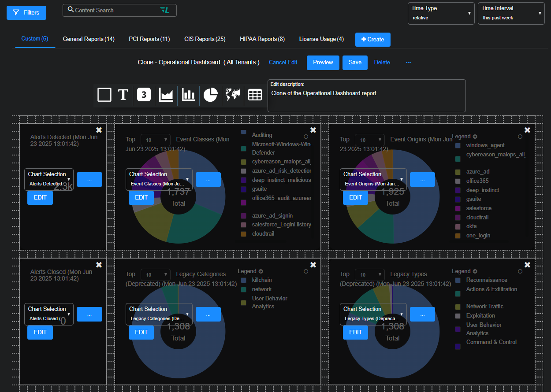
Task: Open the Time Interval dropdown
Action: tap(511, 13)
